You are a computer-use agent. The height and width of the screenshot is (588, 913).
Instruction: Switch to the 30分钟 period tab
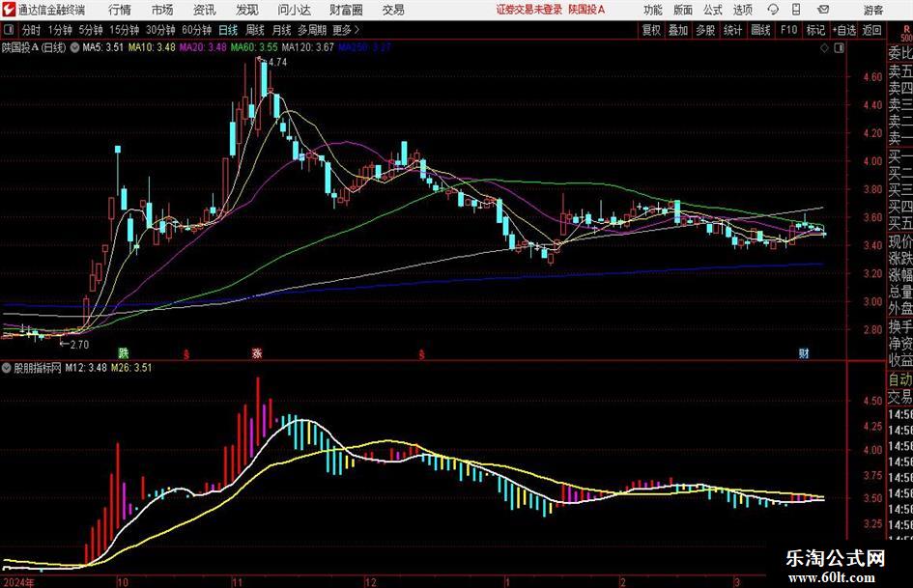(x=160, y=30)
